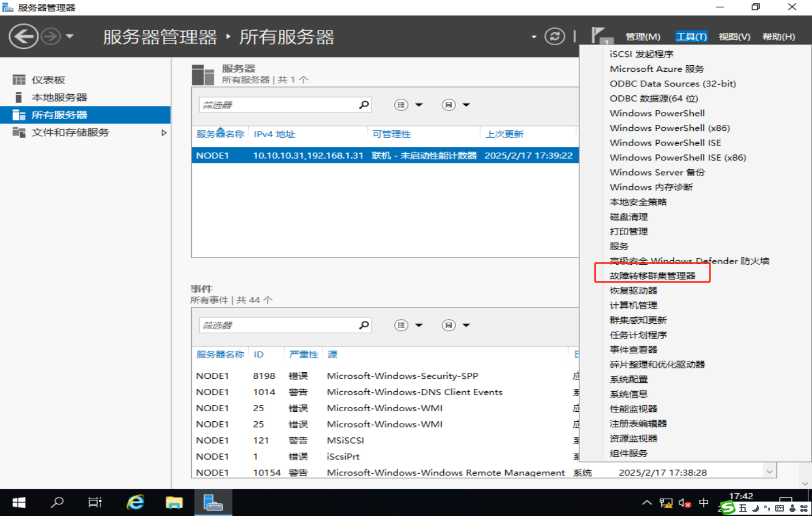
Task: Choose 故障转移群集管理器 from the Tools menu
Action: (x=652, y=276)
